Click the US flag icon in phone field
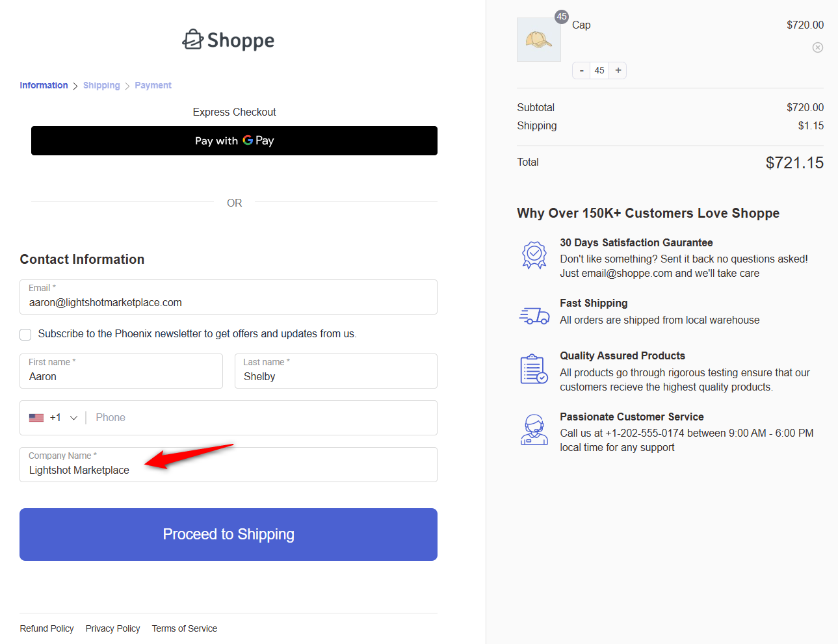 [x=36, y=418]
